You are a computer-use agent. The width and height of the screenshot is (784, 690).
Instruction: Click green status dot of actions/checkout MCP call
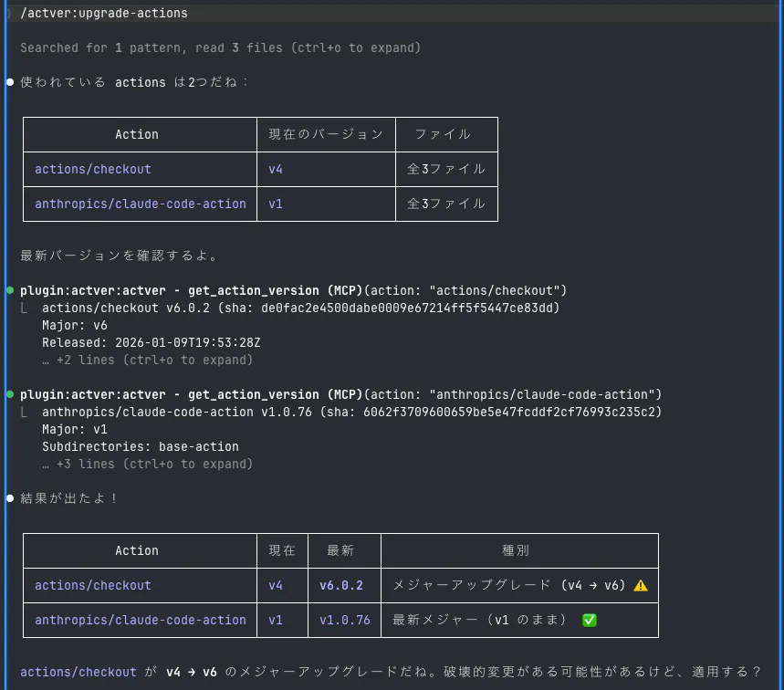(10, 290)
